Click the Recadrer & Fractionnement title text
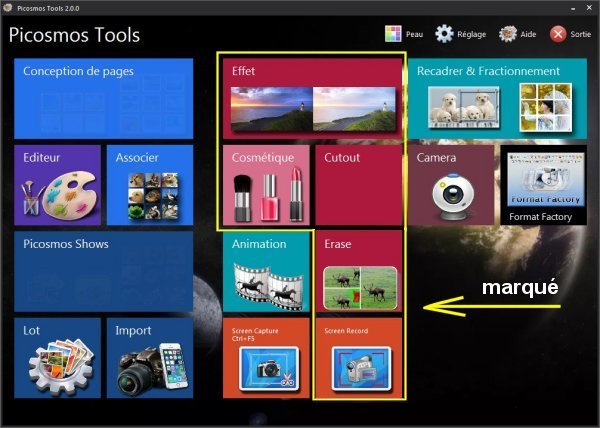The image size is (600, 428). click(488, 71)
